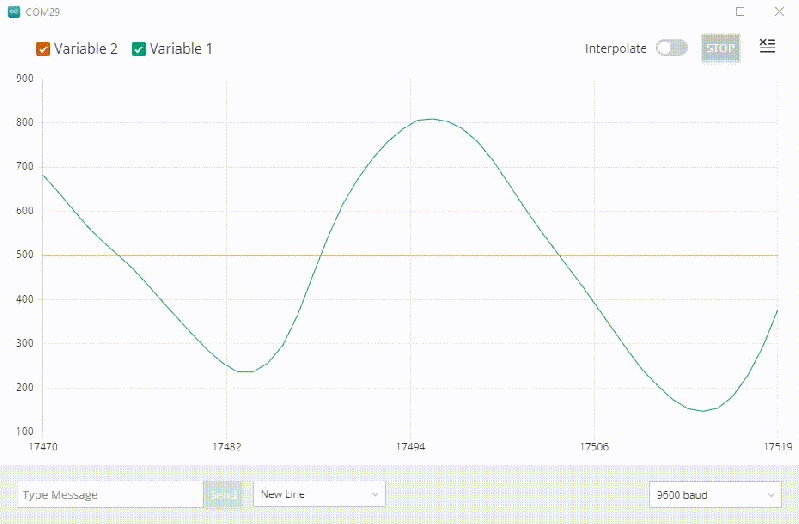Click the Interpolate label text

click(x=615, y=48)
